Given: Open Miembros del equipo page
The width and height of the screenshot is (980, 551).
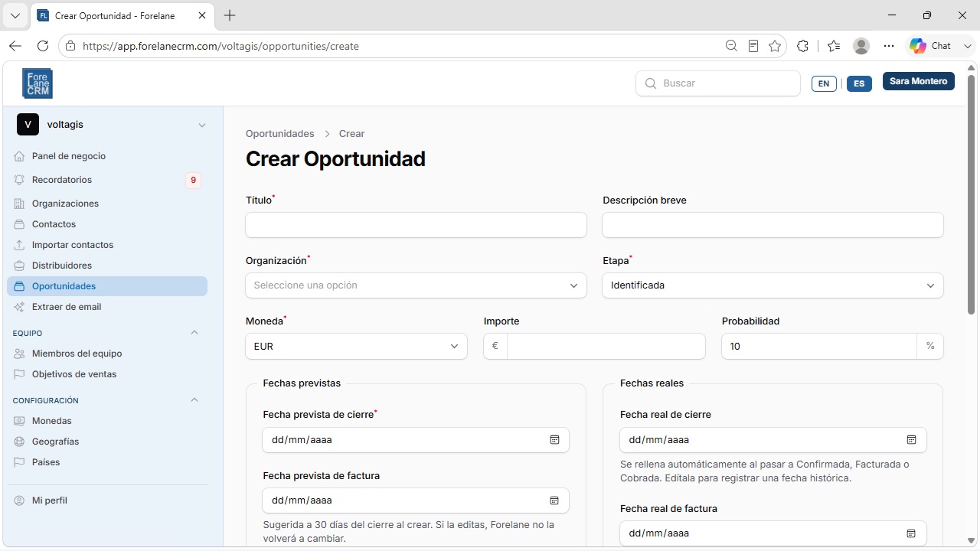Looking at the screenshot, I should pos(107,354).
